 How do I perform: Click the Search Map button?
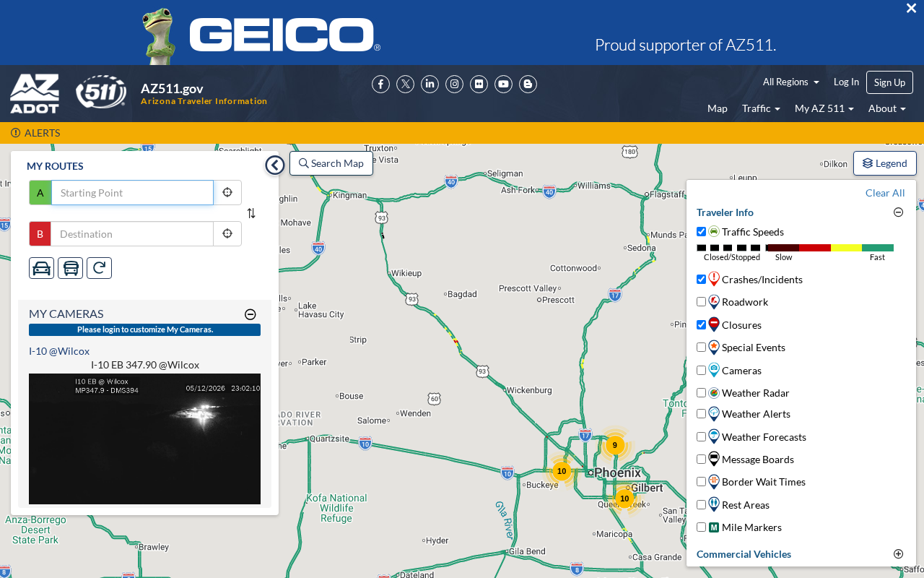tap(331, 163)
